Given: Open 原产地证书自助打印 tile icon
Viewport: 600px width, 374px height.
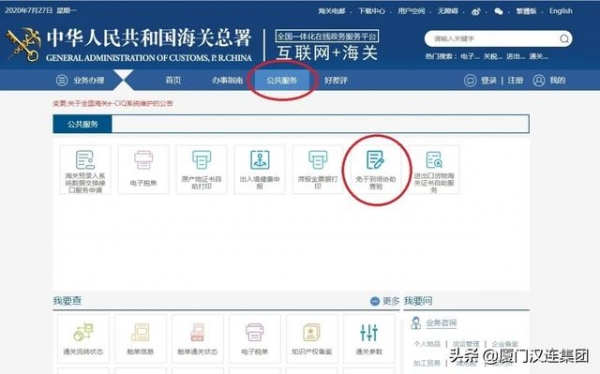Looking at the screenshot, I should click(202, 160).
